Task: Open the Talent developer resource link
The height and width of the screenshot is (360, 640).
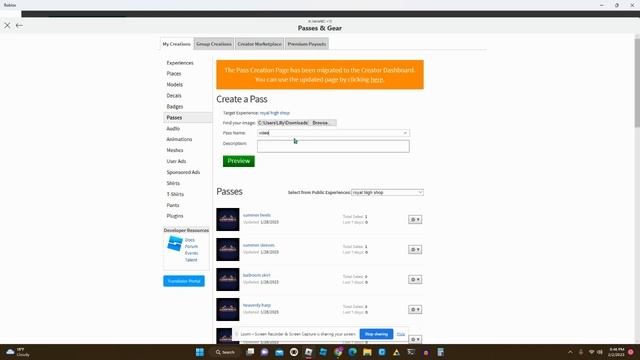Action: click(191, 260)
